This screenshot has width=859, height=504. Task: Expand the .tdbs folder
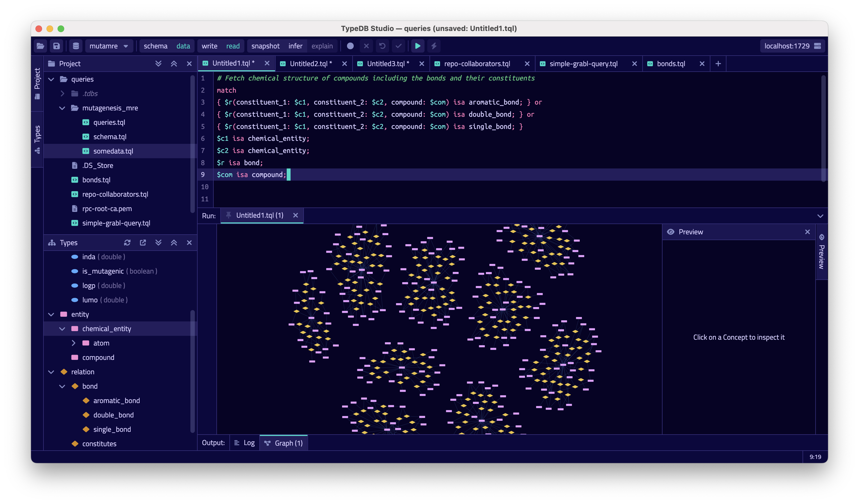coord(62,93)
